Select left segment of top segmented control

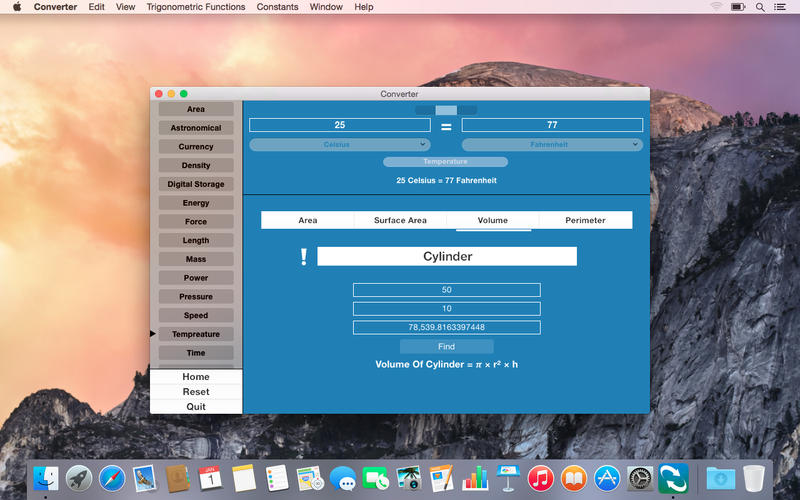425,110
